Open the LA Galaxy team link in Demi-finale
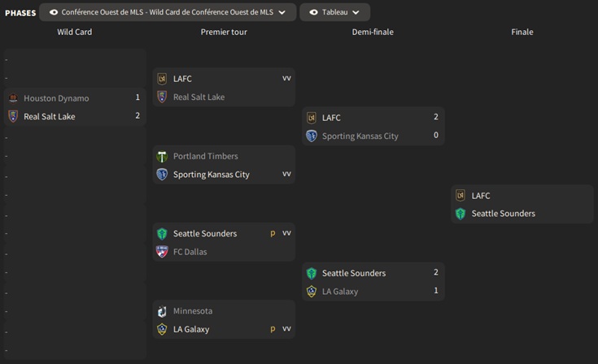The height and width of the screenshot is (364, 598). tap(339, 292)
